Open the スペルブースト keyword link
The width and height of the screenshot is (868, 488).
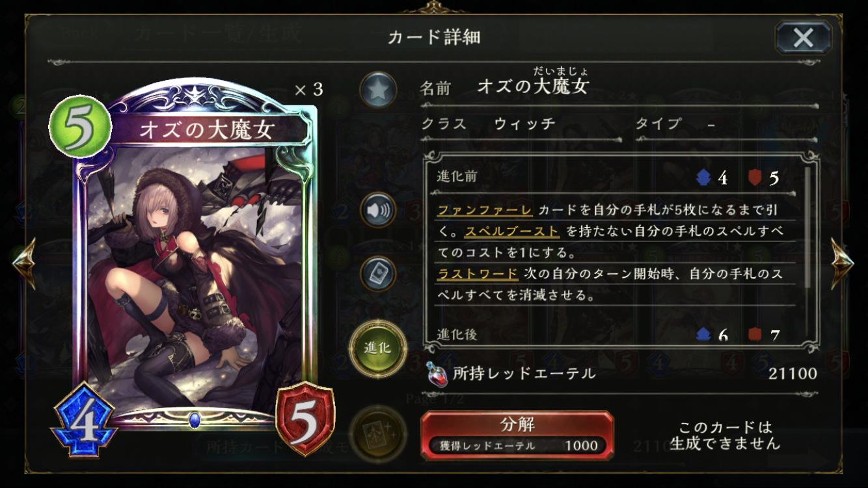coord(512,232)
